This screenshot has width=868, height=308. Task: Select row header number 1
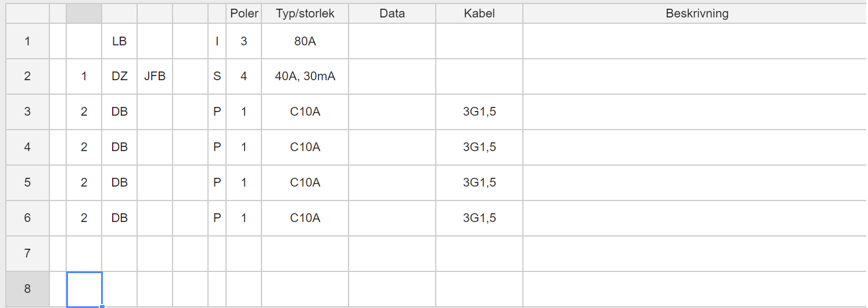(27, 41)
